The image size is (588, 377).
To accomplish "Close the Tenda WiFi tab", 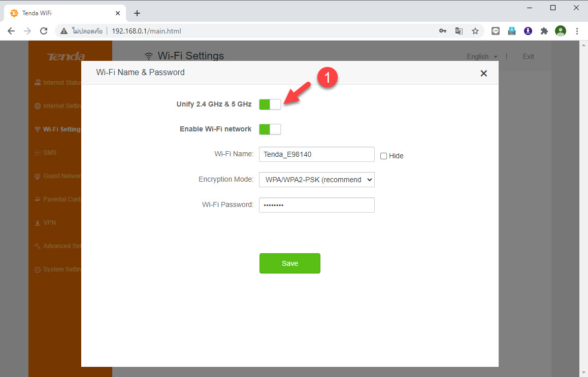I will tap(118, 13).
